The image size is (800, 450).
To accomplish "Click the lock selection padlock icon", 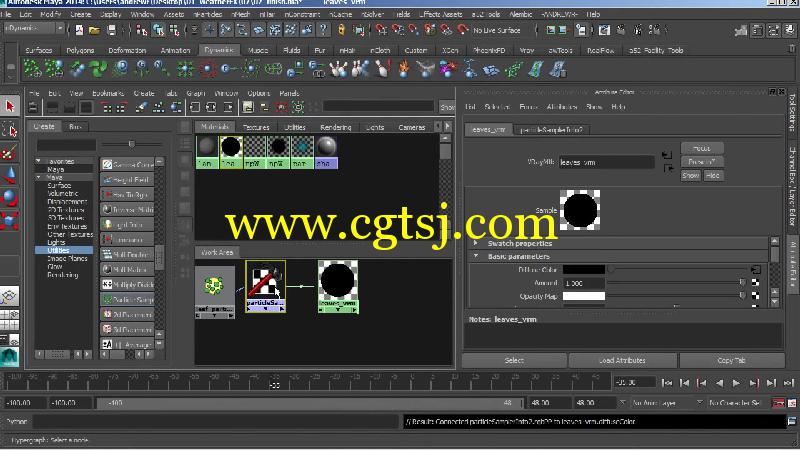I will (x=341, y=30).
